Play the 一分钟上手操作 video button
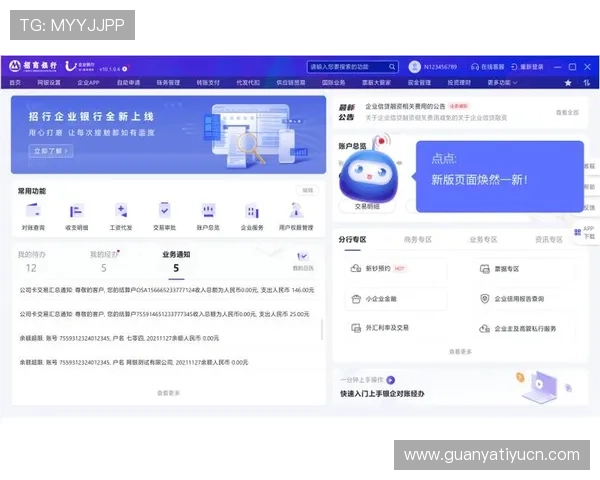This screenshot has height=480, width=600. point(390,380)
